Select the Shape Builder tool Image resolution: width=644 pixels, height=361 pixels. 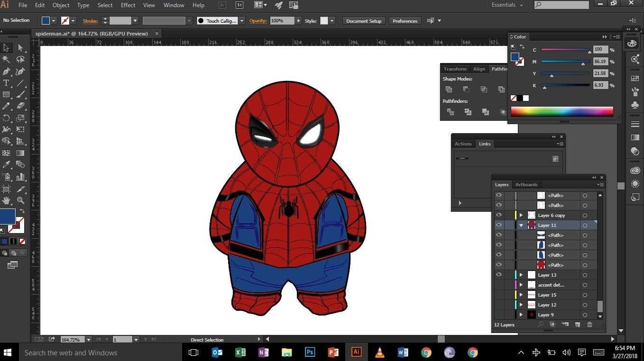pos(6,141)
